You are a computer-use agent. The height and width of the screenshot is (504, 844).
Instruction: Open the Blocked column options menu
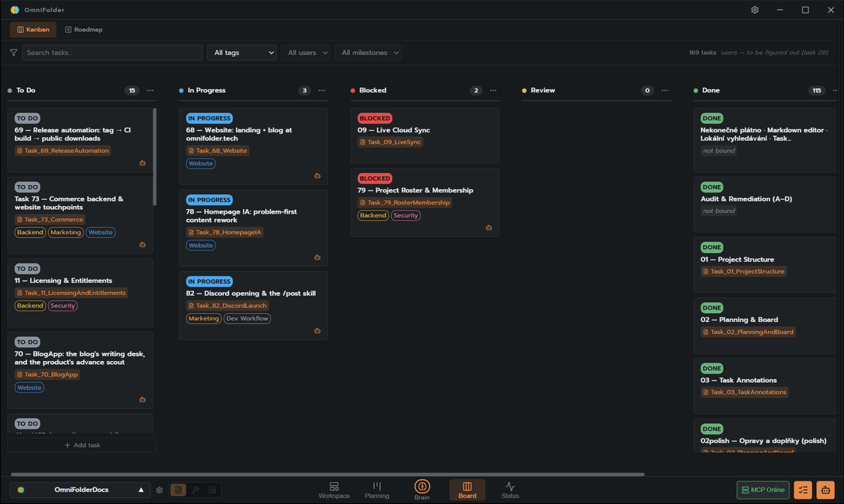[x=493, y=90]
